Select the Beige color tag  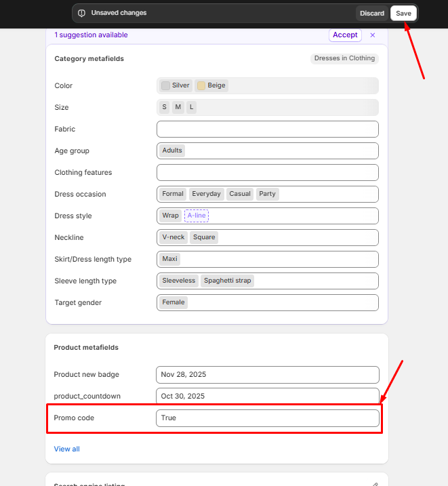(x=211, y=85)
